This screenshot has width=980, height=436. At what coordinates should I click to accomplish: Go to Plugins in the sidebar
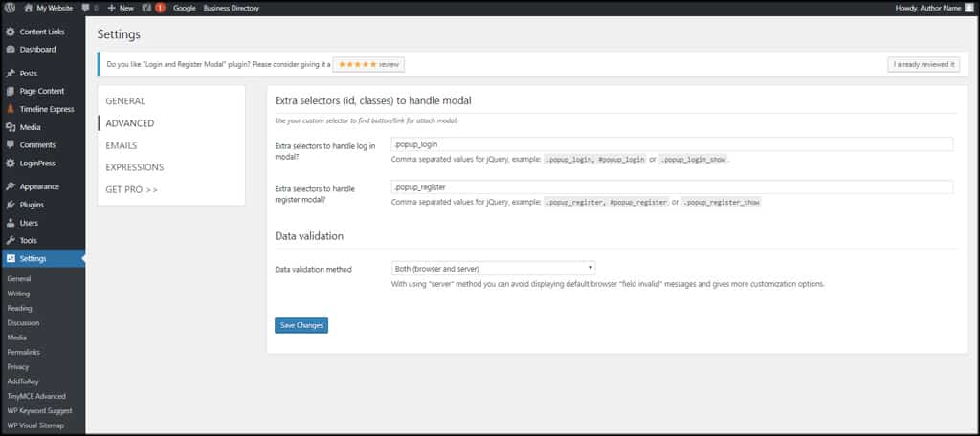tap(32, 205)
